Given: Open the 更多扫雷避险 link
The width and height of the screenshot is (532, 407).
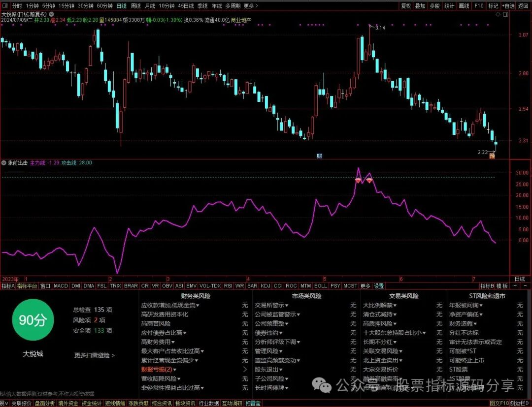Looking at the screenshot, I should coord(95,355).
